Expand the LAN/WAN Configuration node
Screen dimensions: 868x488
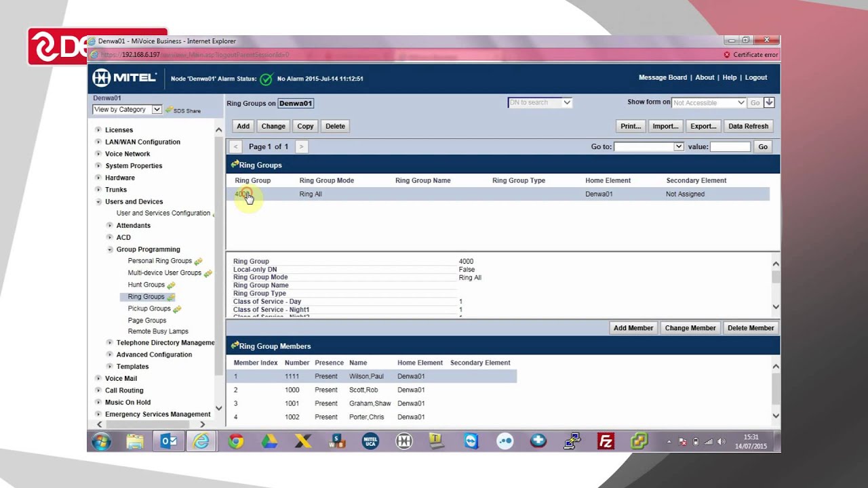(x=98, y=142)
